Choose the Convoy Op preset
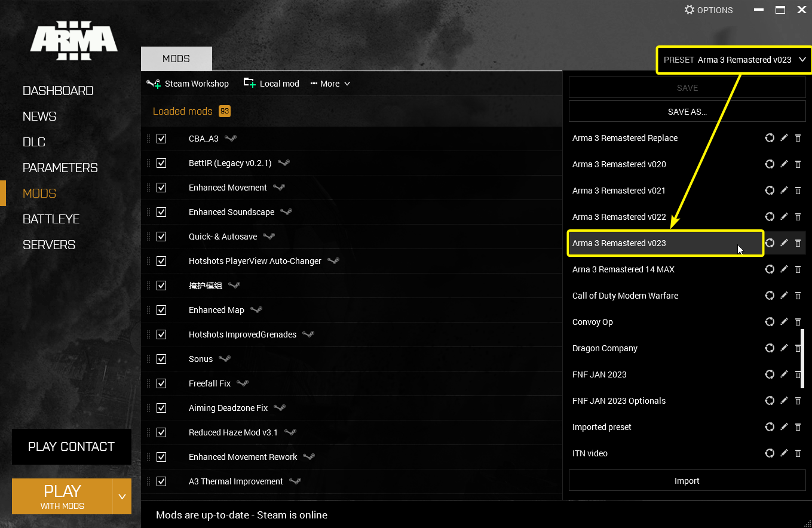The width and height of the screenshot is (812, 528). click(x=593, y=322)
